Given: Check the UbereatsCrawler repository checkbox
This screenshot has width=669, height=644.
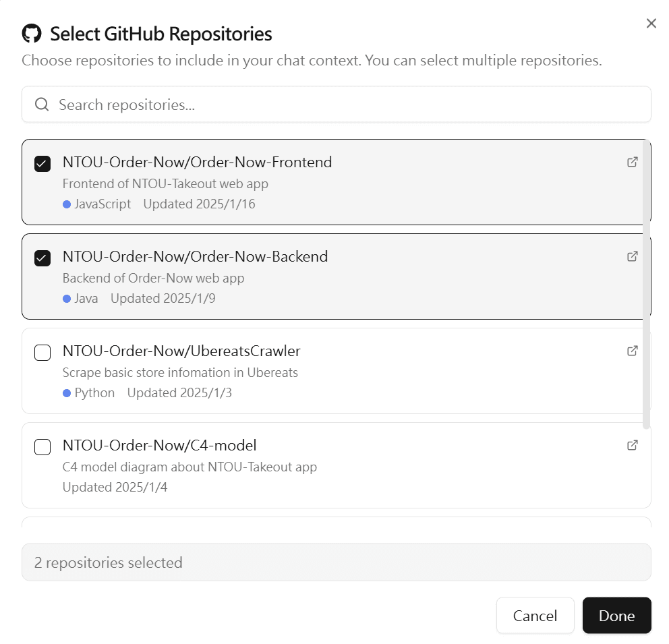Looking at the screenshot, I should click(x=42, y=352).
